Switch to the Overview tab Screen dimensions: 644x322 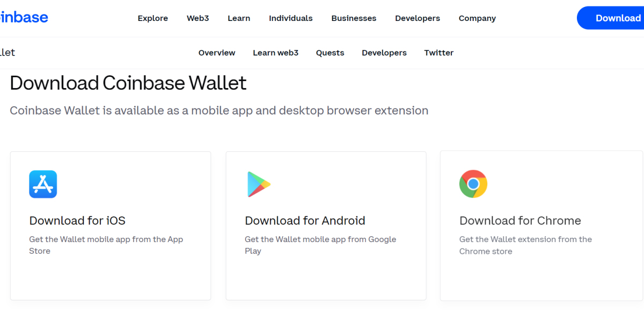tap(217, 53)
